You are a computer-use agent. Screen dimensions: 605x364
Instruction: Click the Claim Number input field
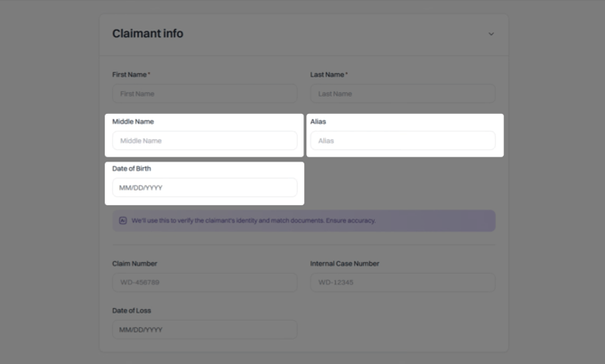204,282
